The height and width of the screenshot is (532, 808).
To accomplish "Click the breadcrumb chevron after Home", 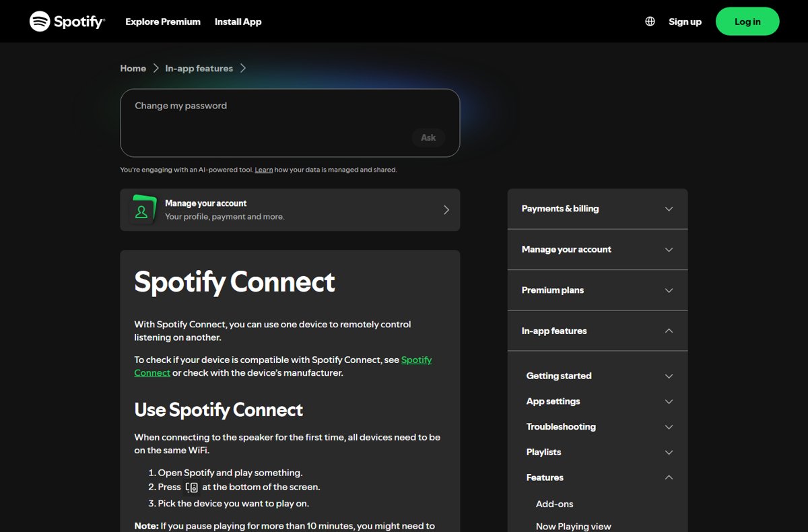I will click(156, 68).
